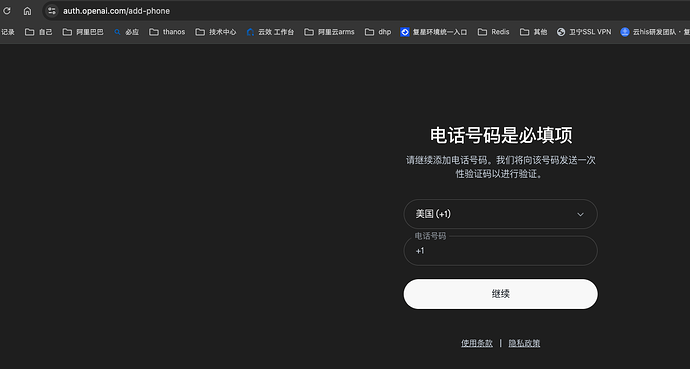Open the 使用条款 link
Image resolution: width=690 pixels, height=369 pixels.
[x=477, y=343]
